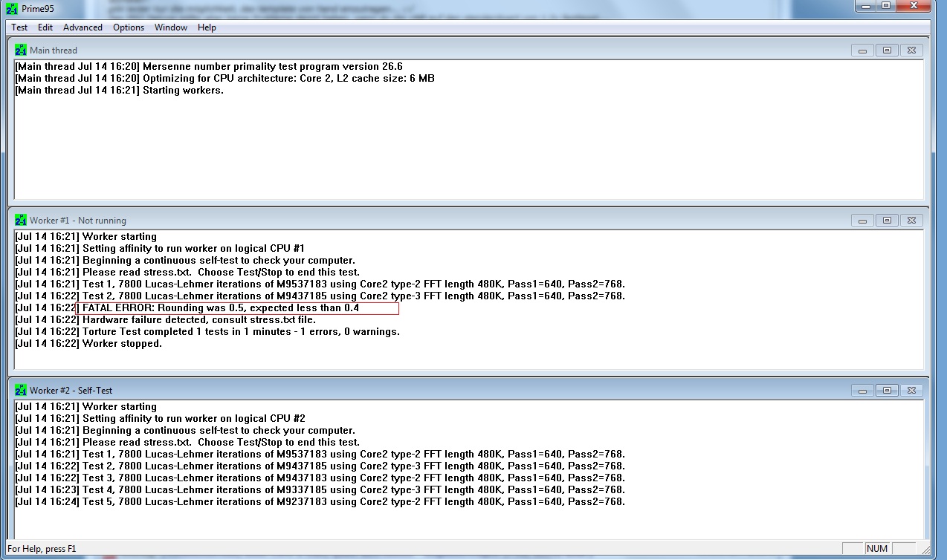Click the 'Starting workers.' line in Main thread
This screenshot has height=560, width=947.
(x=120, y=91)
